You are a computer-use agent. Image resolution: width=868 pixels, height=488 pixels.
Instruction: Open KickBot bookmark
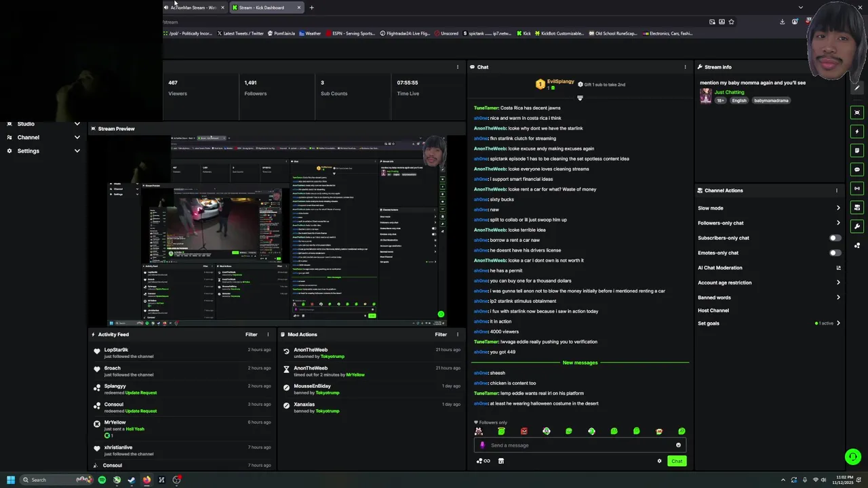pos(559,33)
